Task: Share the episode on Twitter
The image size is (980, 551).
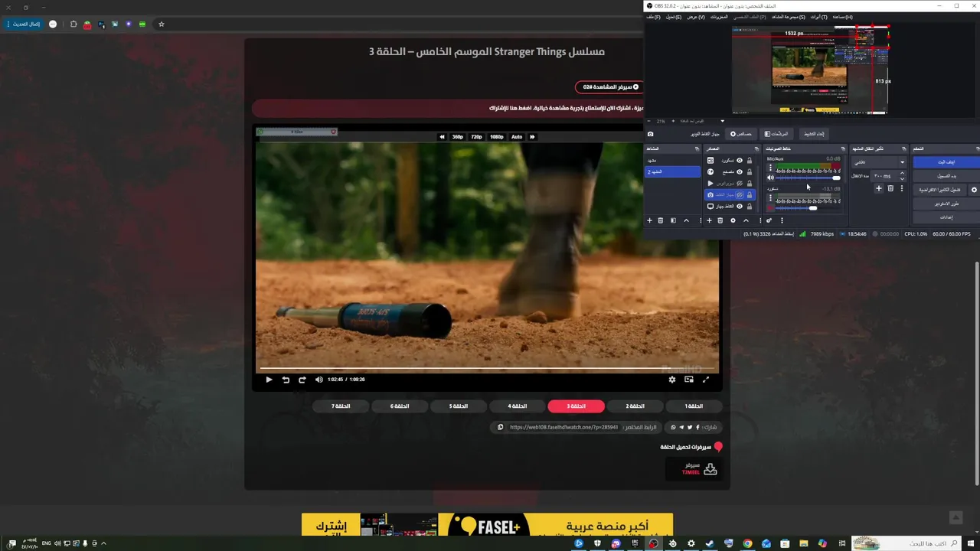Action: pyautogui.click(x=690, y=427)
